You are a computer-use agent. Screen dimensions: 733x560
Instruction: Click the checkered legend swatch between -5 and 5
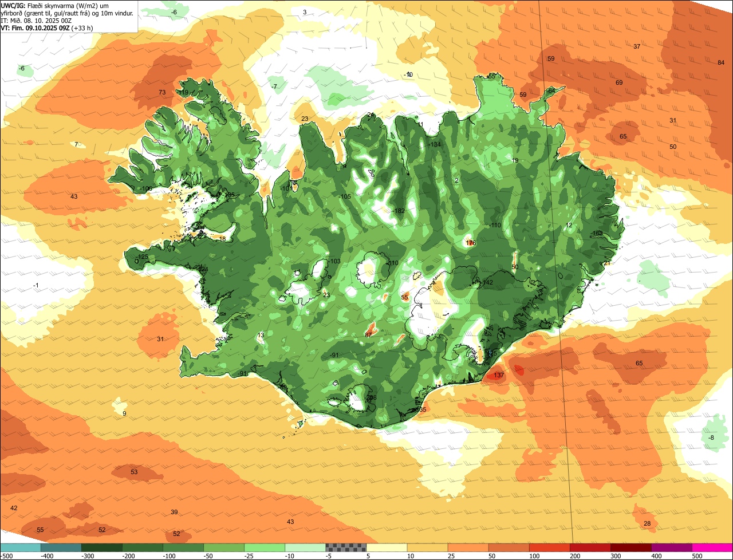pos(346,547)
